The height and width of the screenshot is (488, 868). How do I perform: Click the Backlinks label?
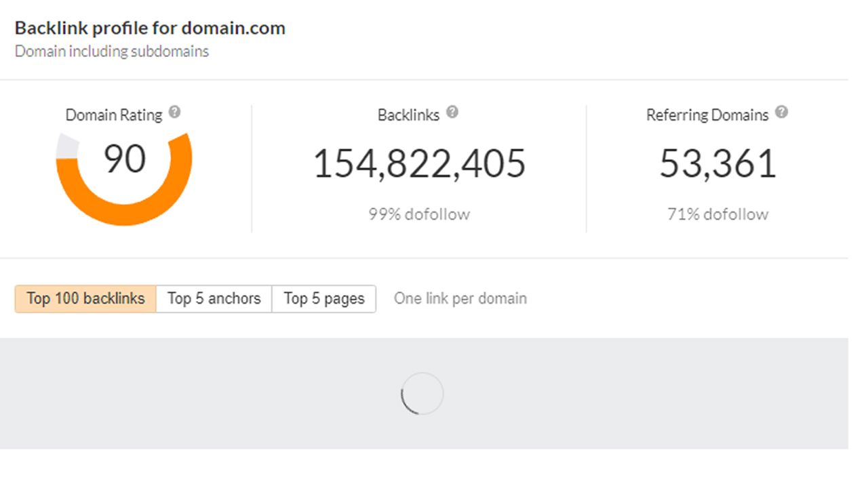408,115
